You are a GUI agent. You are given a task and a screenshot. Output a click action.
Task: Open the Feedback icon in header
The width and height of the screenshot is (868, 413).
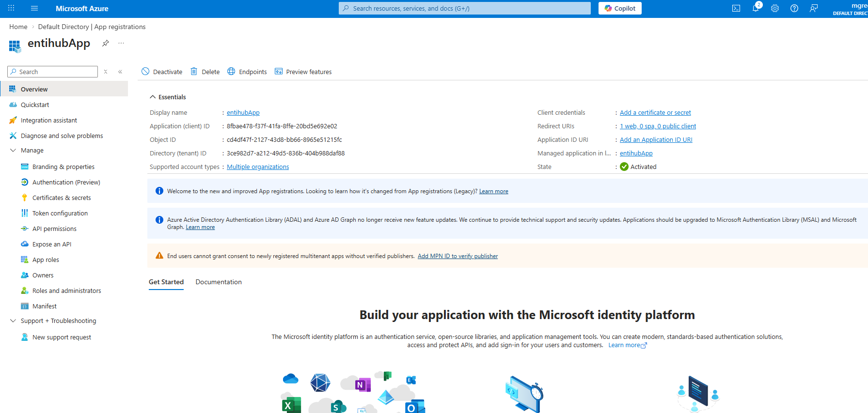(x=814, y=8)
